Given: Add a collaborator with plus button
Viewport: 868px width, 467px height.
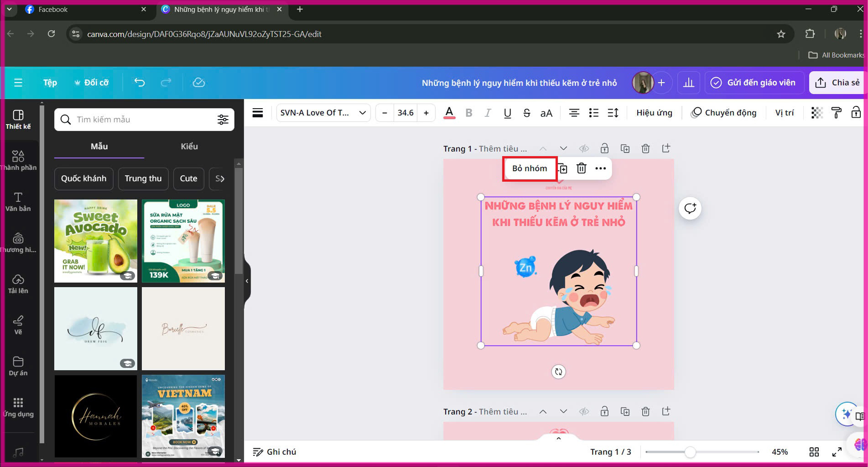Looking at the screenshot, I should 661,83.
